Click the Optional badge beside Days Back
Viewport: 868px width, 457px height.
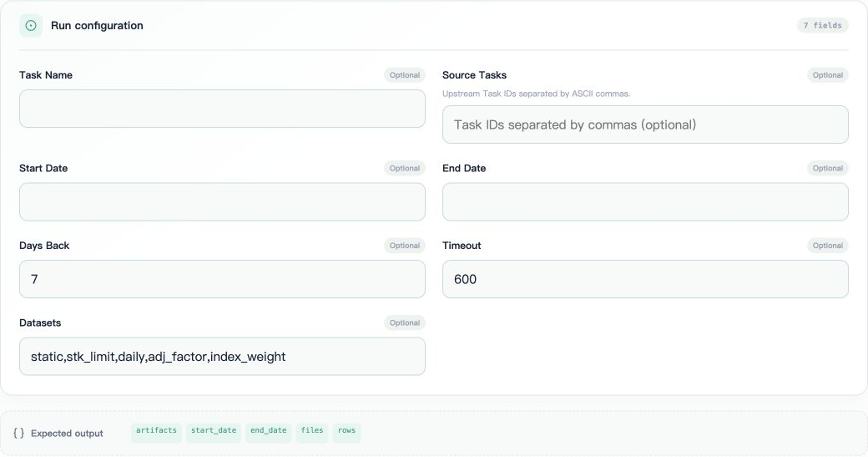[x=405, y=246]
